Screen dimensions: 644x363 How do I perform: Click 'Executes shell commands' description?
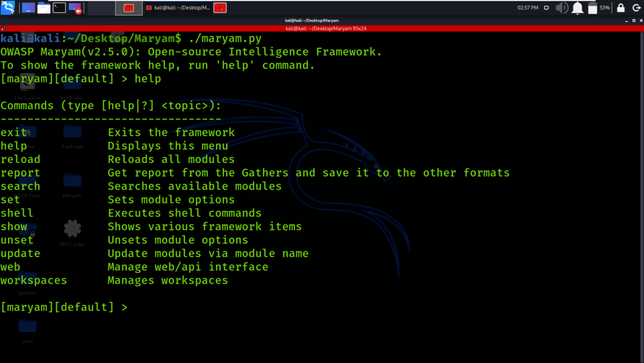pos(184,213)
